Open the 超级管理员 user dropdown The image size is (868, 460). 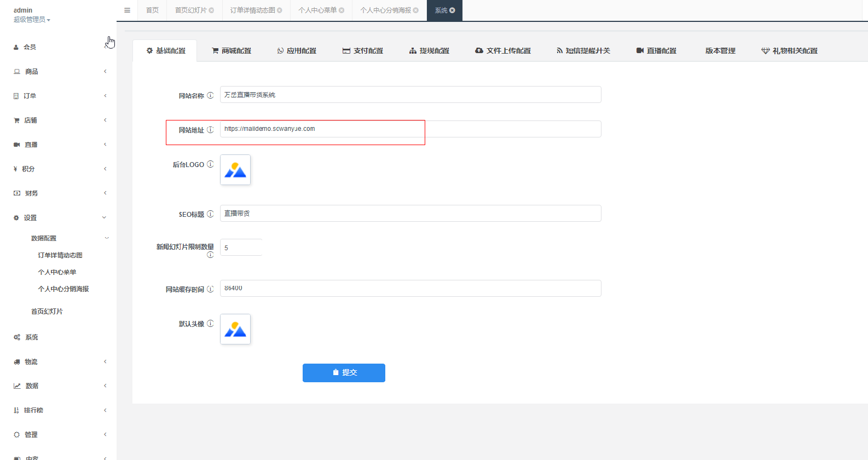click(32, 20)
